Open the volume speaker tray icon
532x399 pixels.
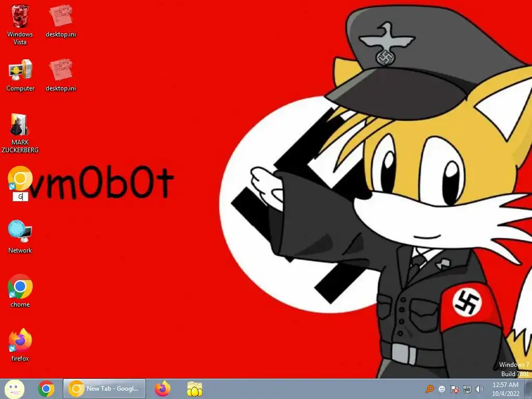[x=479, y=389]
